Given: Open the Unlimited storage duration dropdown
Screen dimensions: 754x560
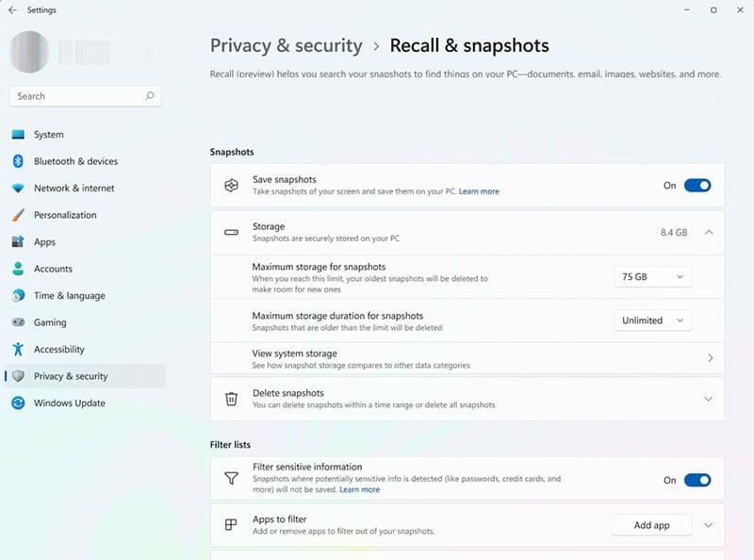Looking at the screenshot, I should tap(652, 321).
